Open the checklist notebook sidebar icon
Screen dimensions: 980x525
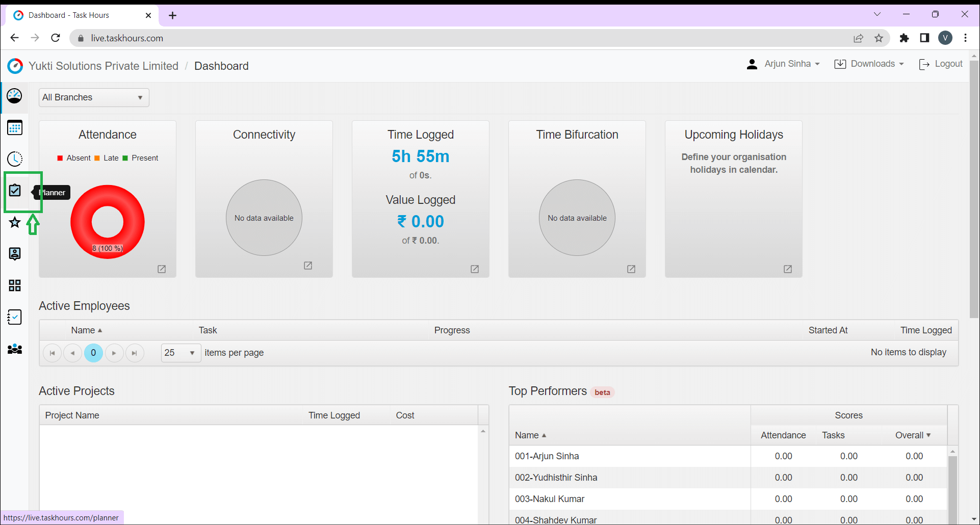coord(15,317)
